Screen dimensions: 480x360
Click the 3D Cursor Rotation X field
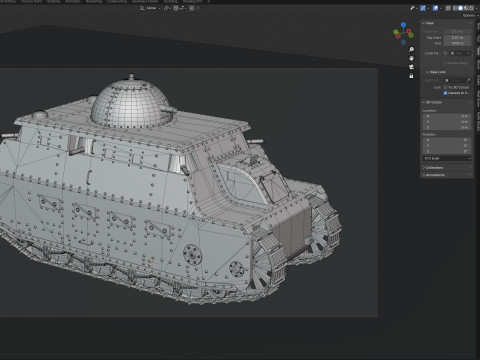(x=447, y=140)
